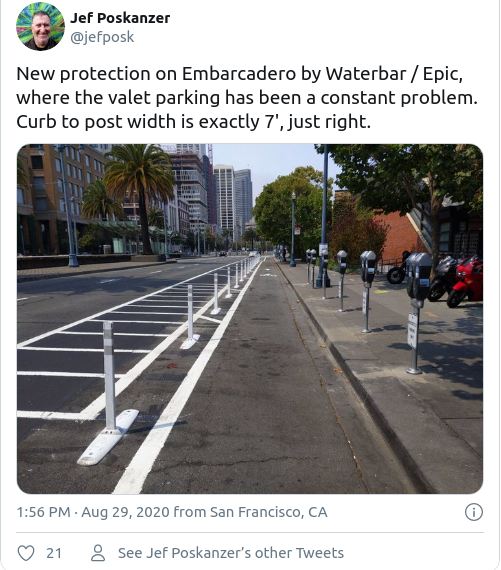Click the Aug 29, 2020 date
Screen dimensions: 501x570
(125, 512)
